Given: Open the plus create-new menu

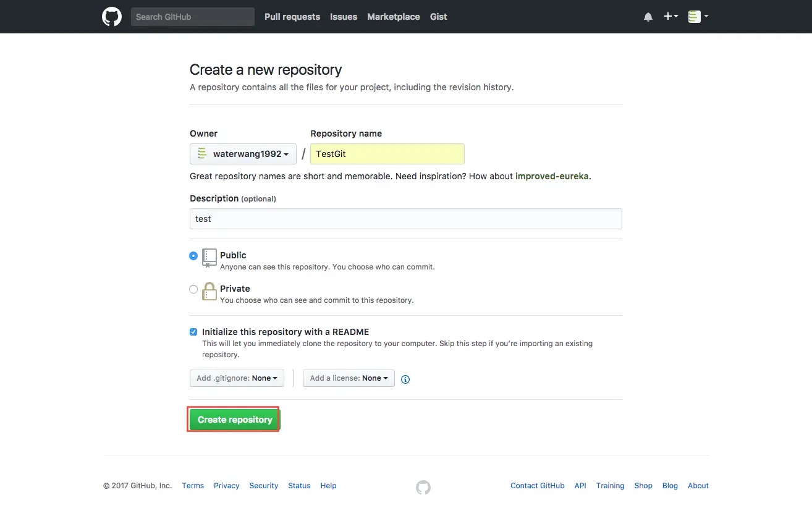Looking at the screenshot, I should [x=671, y=17].
